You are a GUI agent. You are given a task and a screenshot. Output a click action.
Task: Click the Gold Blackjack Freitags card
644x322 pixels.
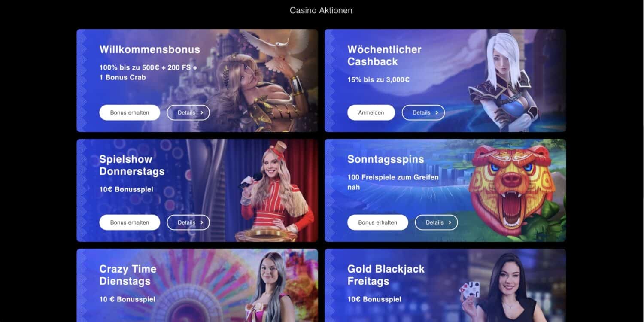coord(445,286)
